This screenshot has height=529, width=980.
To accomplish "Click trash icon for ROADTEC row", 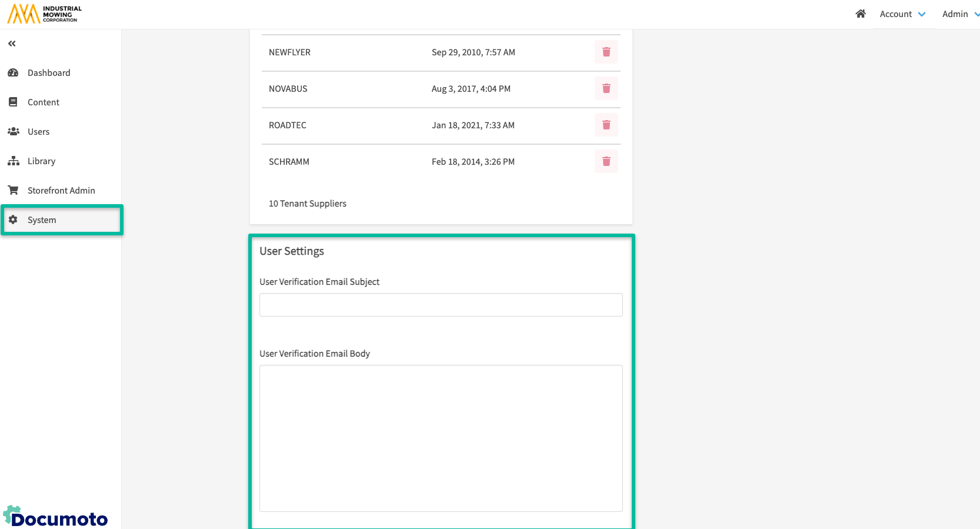I will tap(606, 125).
